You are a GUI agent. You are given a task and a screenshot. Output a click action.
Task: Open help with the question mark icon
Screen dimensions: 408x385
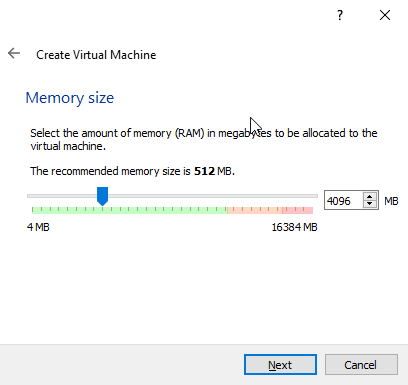pyautogui.click(x=340, y=15)
